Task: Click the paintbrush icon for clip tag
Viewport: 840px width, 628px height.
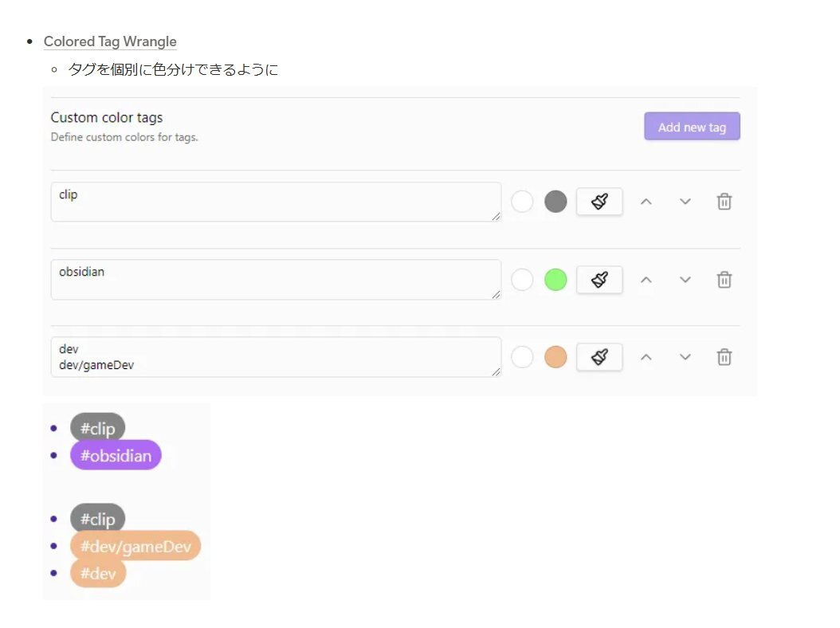Action: click(599, 202)
